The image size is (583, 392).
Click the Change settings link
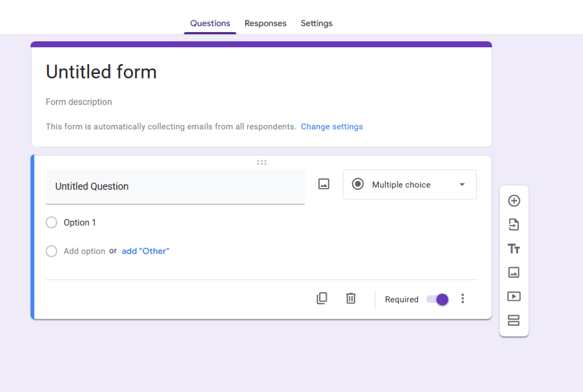332,126
